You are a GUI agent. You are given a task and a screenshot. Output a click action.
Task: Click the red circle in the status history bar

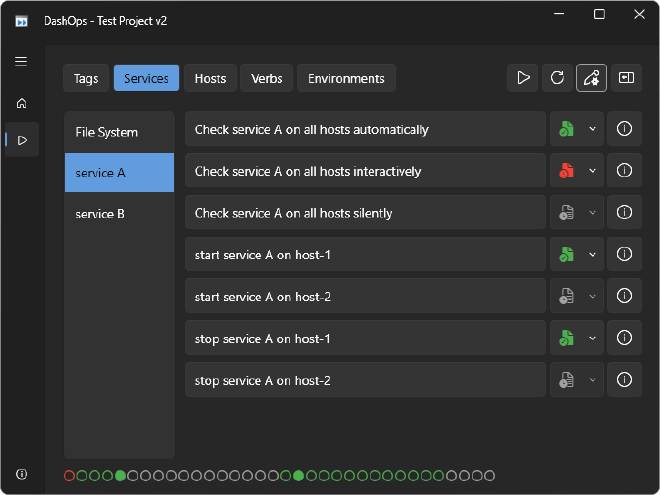(69, 476)
